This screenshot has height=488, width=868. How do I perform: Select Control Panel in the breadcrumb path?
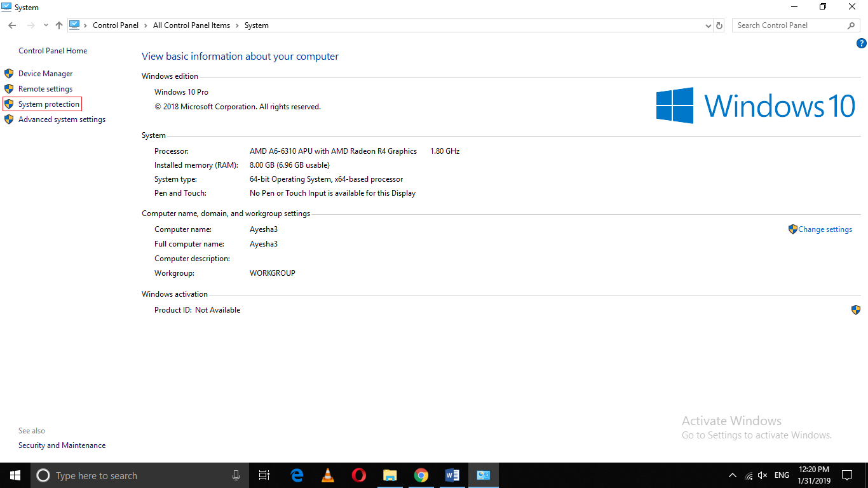pyautogui.click(x=116, y=25)
